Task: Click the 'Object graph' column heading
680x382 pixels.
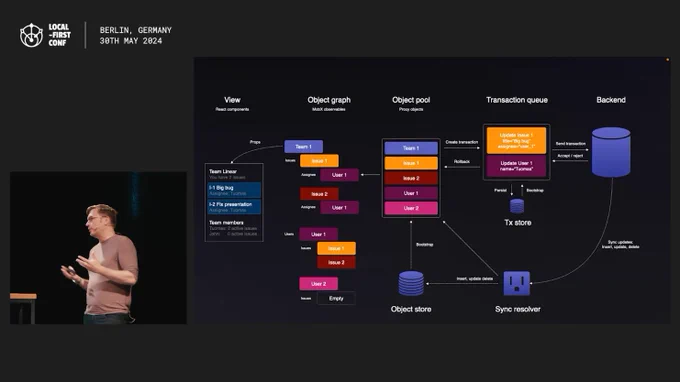Action: pyautogui.click(x=329, y=100)
